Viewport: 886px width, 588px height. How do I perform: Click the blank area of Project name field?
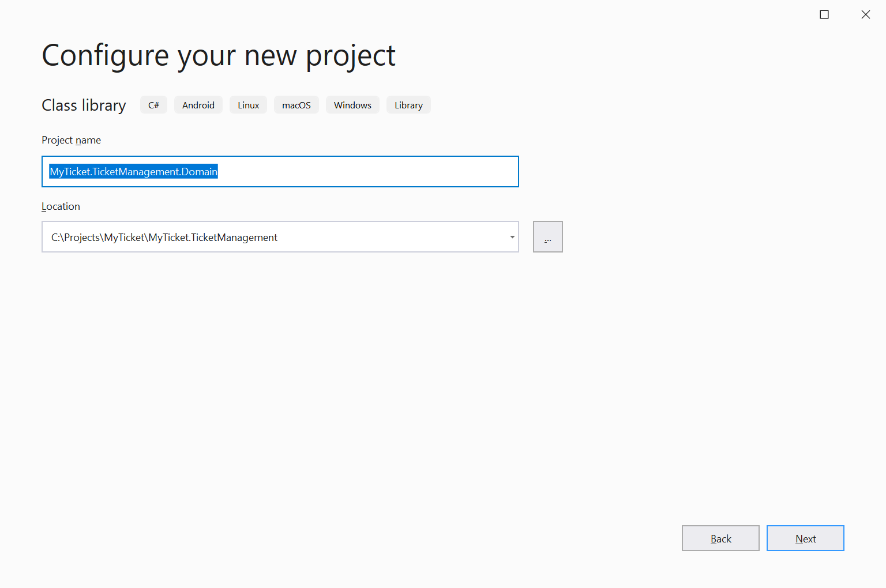(369, 172)
